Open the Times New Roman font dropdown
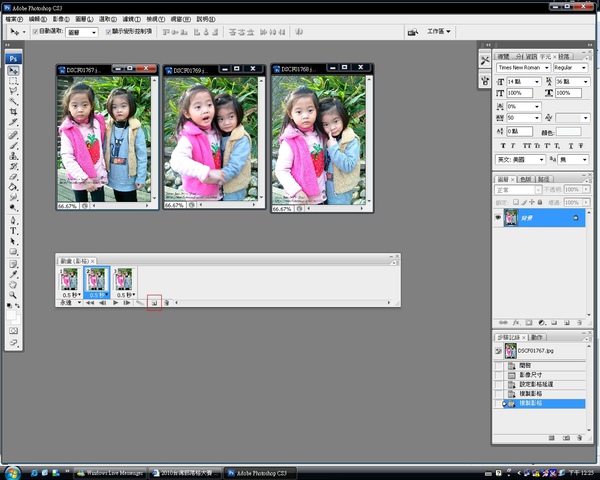The width and height of the screenshot is (600, 480). pyautogui.click(x=546, y=68)
